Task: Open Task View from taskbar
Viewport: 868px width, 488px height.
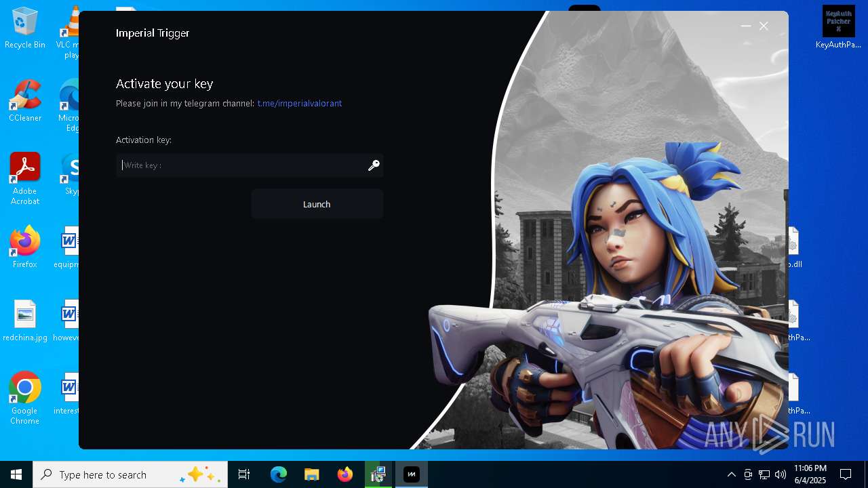Action: tap(244, 474)
